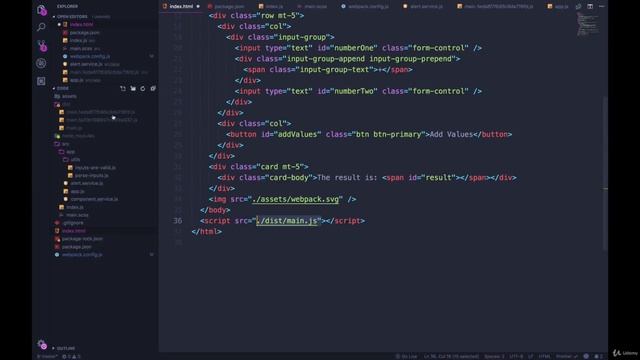This screenshot has height=360, width=640.
Task: Select package.json in Open Editors list
Action: 84,33
